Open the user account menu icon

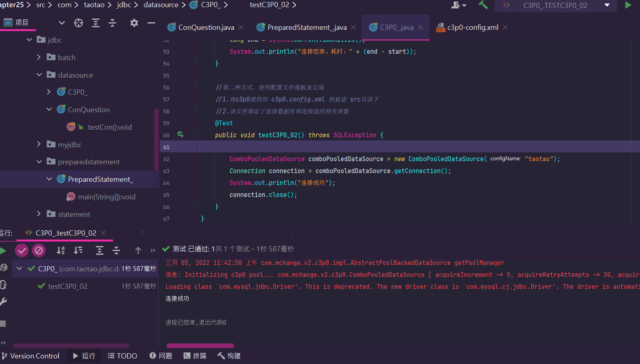click(458, 5)
